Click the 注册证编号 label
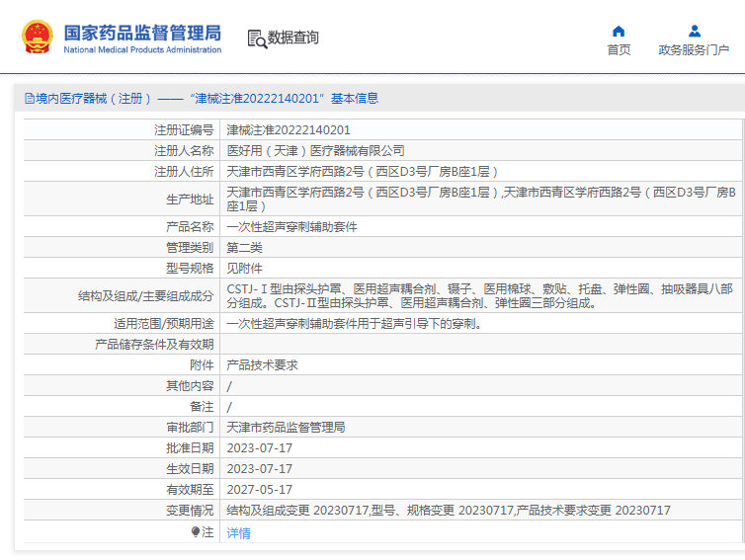The width and height of the screenshot is (745, 560). [184, 130]
